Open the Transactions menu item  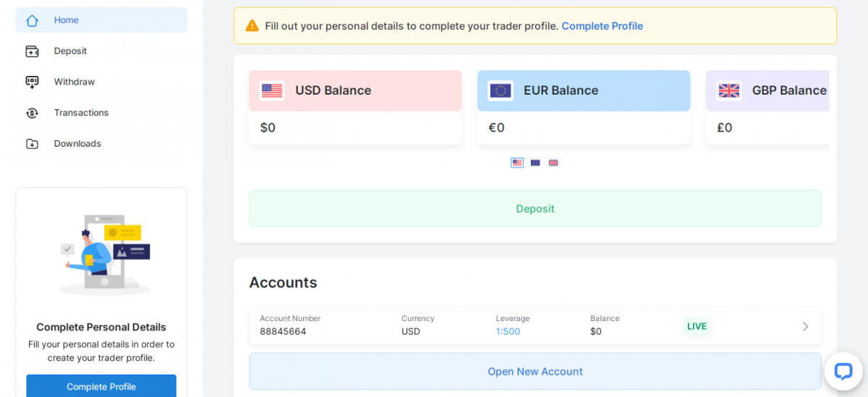click(x=81, y=113)
